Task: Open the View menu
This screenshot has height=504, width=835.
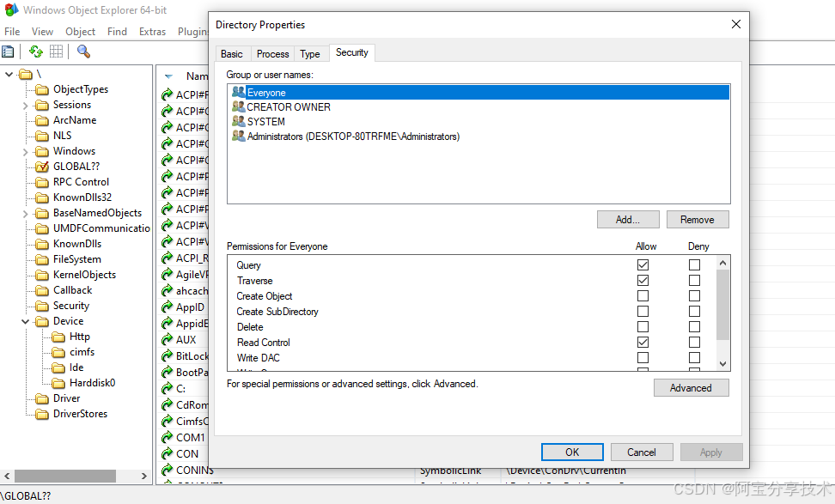Action: (42, 32)
